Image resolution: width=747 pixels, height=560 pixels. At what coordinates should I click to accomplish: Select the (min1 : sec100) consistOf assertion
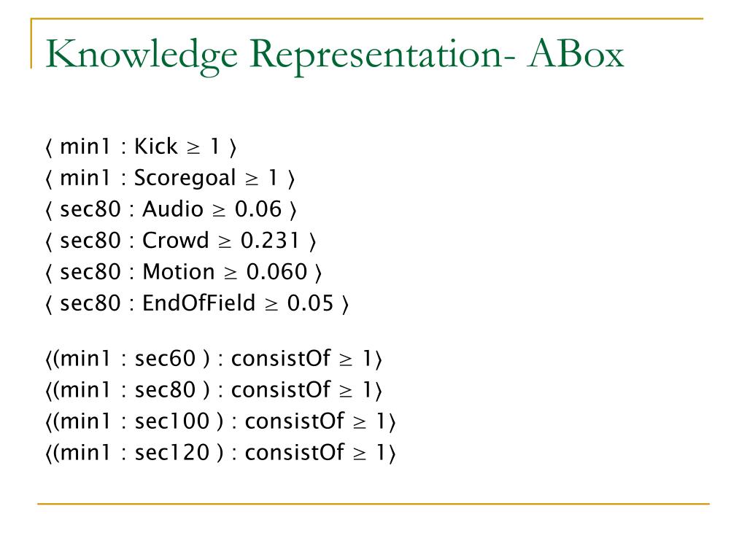220,421
